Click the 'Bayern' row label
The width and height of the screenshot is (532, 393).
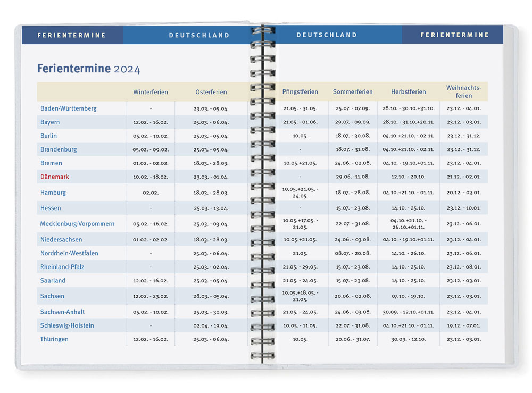(x=50, y=122)
